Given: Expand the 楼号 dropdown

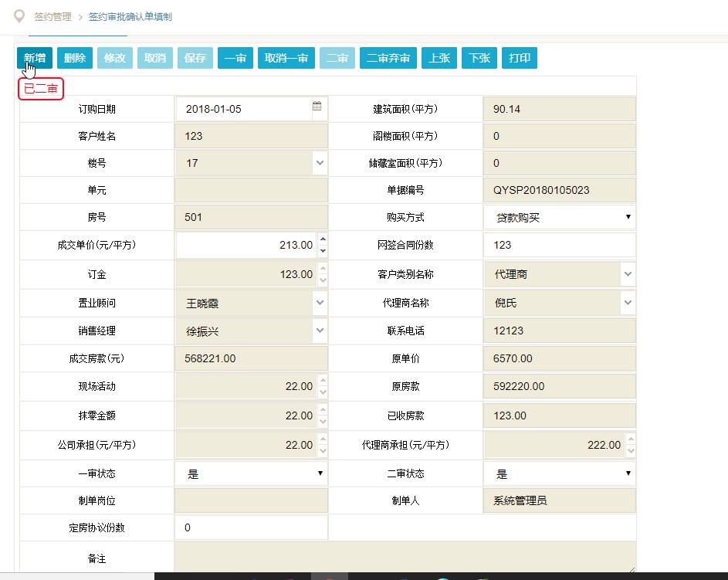Looking at the screenshot, I should (320, 163).
